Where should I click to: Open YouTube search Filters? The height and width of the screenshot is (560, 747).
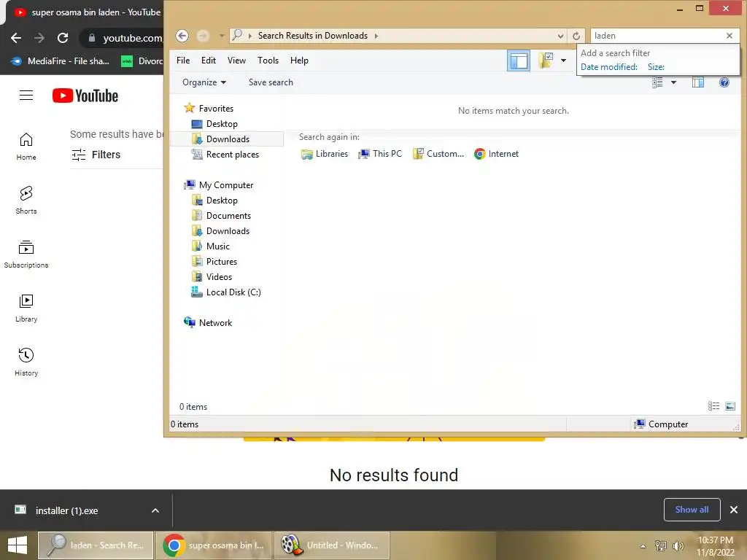pos(96,155)
